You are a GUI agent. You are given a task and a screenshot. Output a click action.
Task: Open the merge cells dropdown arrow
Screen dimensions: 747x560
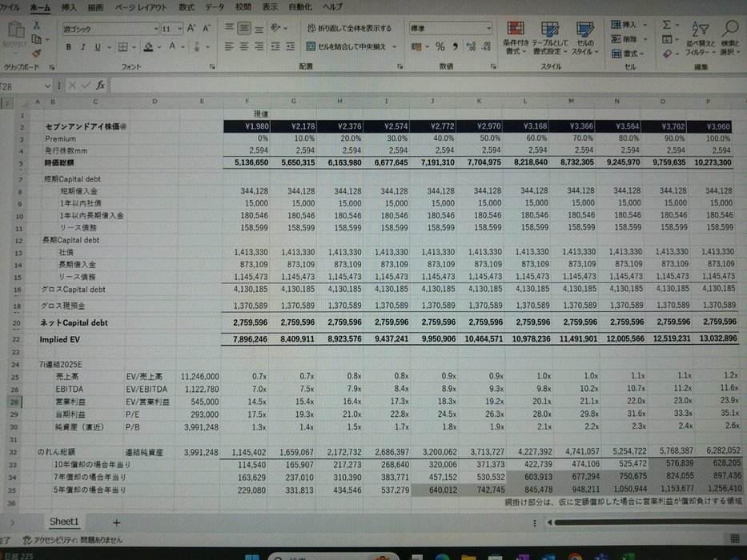[x=395, y=47]
